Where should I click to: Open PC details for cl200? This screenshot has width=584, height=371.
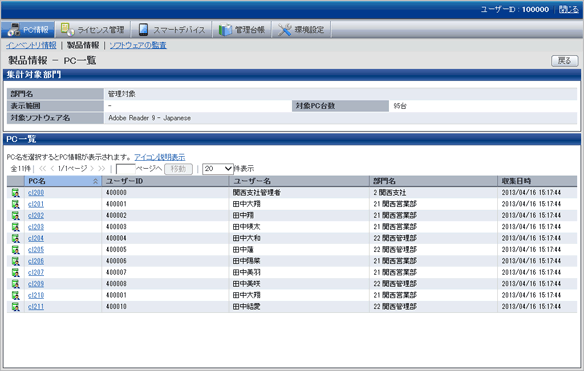click(36, 193)
